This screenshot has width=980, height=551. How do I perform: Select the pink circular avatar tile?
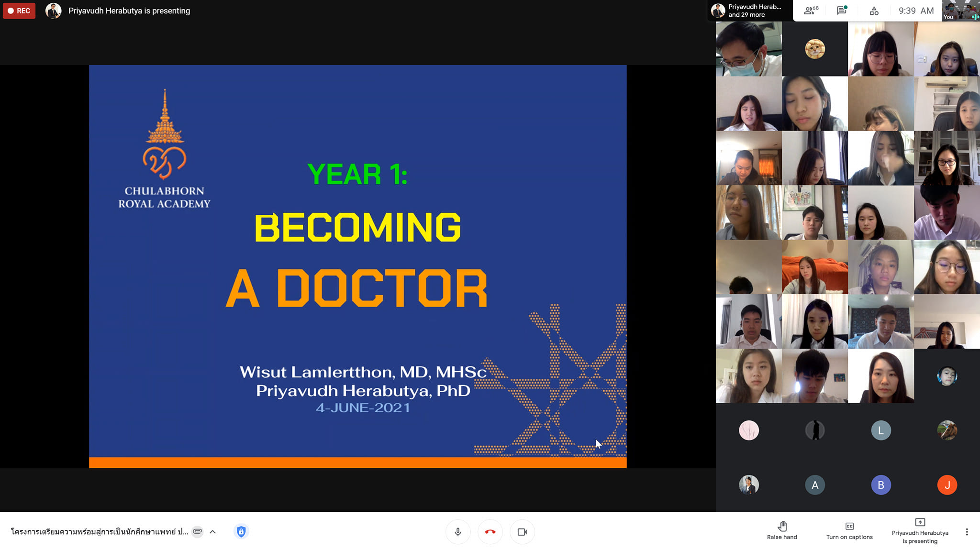[749, 430]
